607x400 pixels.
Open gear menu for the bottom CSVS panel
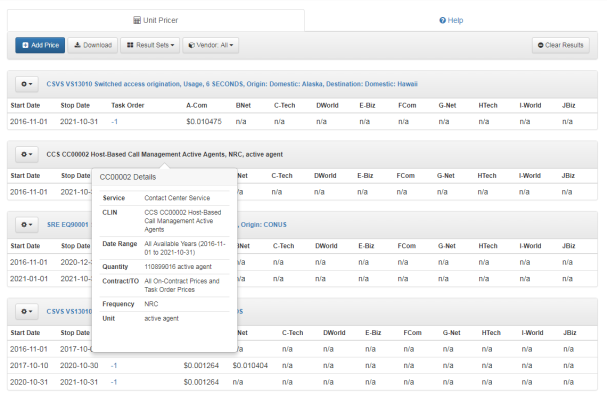click(26, 312)
